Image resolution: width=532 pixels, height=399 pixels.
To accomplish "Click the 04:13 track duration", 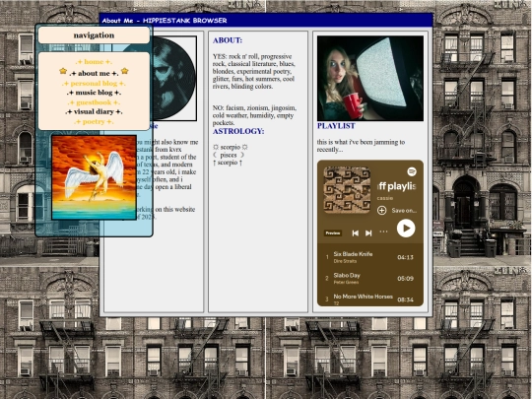I will pyautogui.click(x=405, y=257).
